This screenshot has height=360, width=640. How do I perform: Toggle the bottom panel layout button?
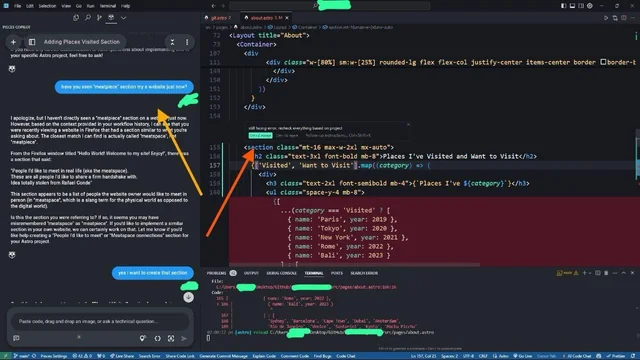pyautogui.click(x=572, y=6)
